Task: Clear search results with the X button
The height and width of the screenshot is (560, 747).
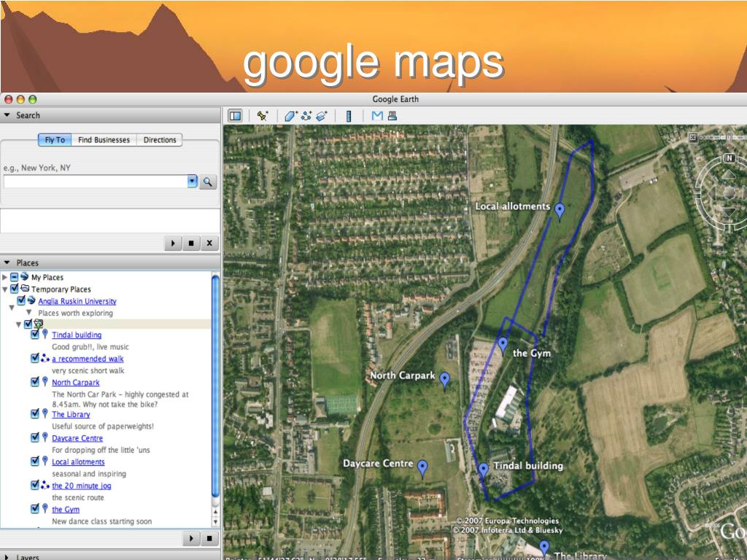Action: click(x=209, y=243)
